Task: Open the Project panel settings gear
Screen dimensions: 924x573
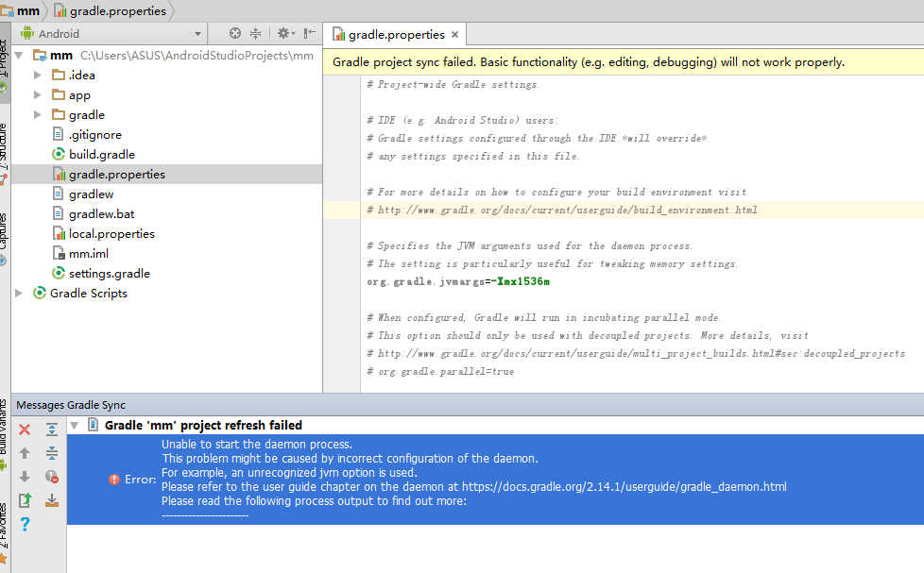Action: tap(286, 34)
